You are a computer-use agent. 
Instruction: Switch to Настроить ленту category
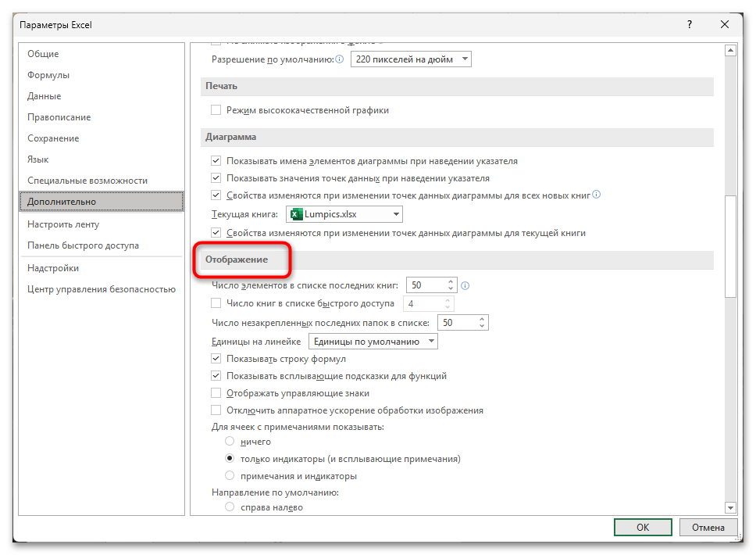63,224
